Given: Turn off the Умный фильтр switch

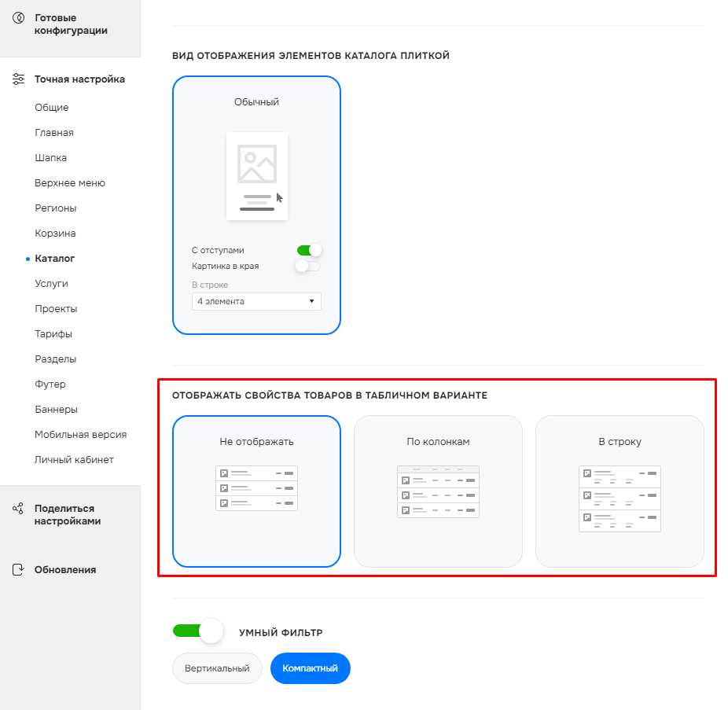Looking at the screenshot, I should (198, 631).
